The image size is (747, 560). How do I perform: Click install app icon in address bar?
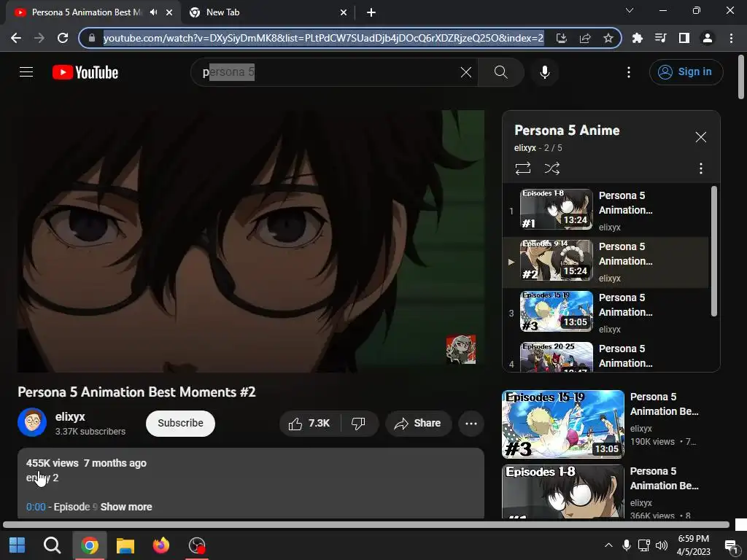[561, 38]
